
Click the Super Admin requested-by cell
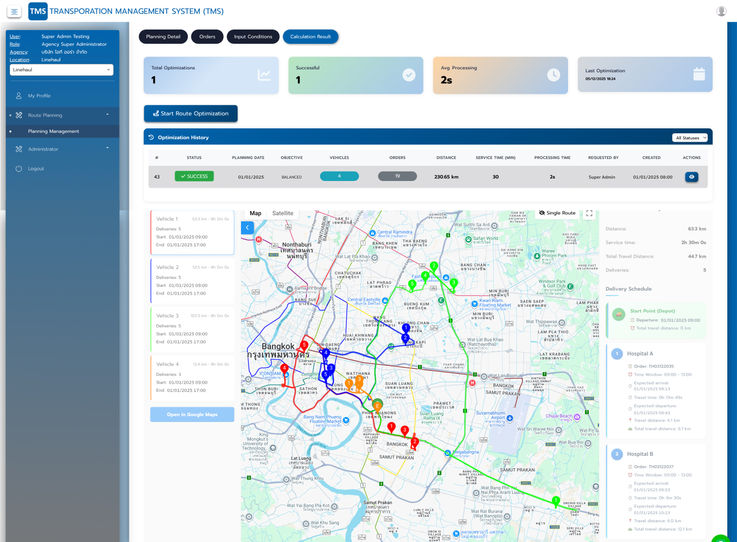pos(602,177)
